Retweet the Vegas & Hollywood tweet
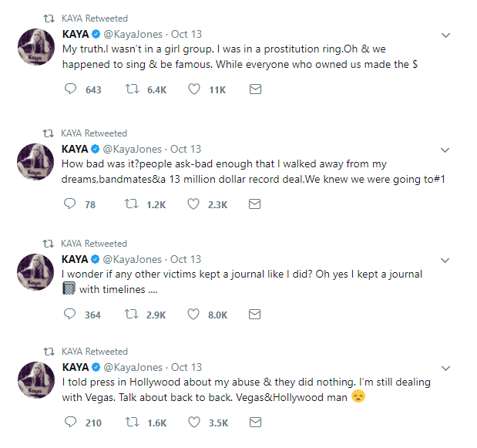This screenshot has height=448, width=477. 131,422
